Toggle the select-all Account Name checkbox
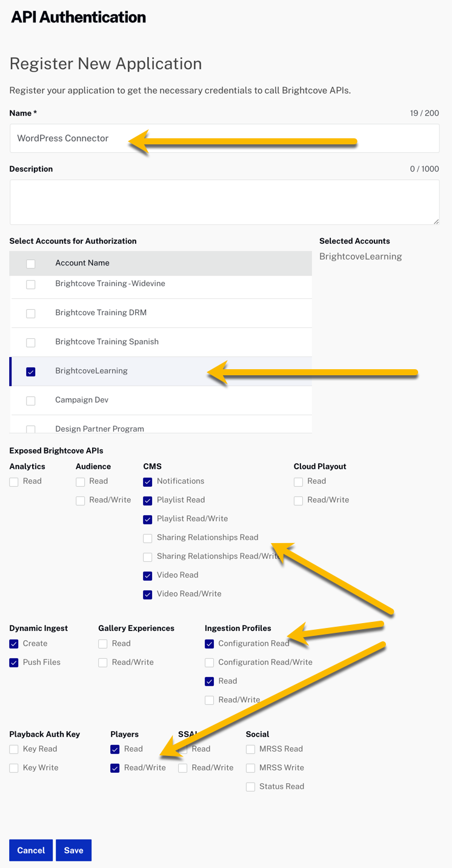The width and height of the screenshot is (452, 868). pyautogui.click(x=30, y=263)
